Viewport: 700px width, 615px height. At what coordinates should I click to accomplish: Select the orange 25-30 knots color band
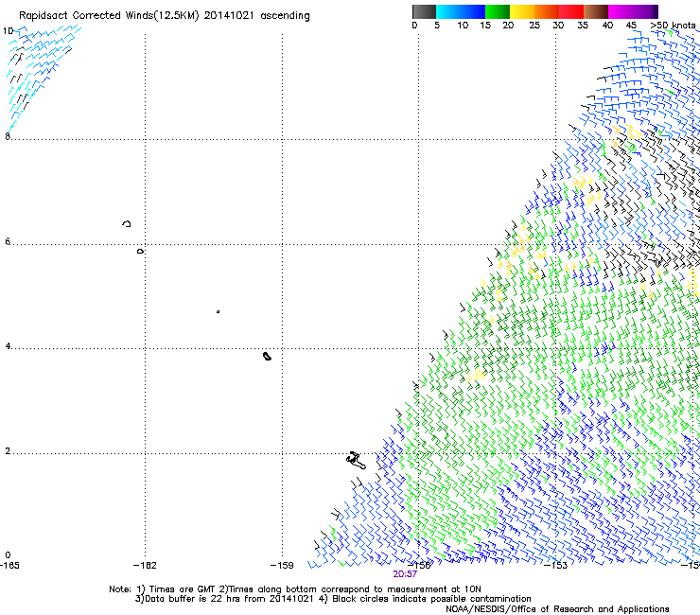pyautogui.click(x=547, y=11)
